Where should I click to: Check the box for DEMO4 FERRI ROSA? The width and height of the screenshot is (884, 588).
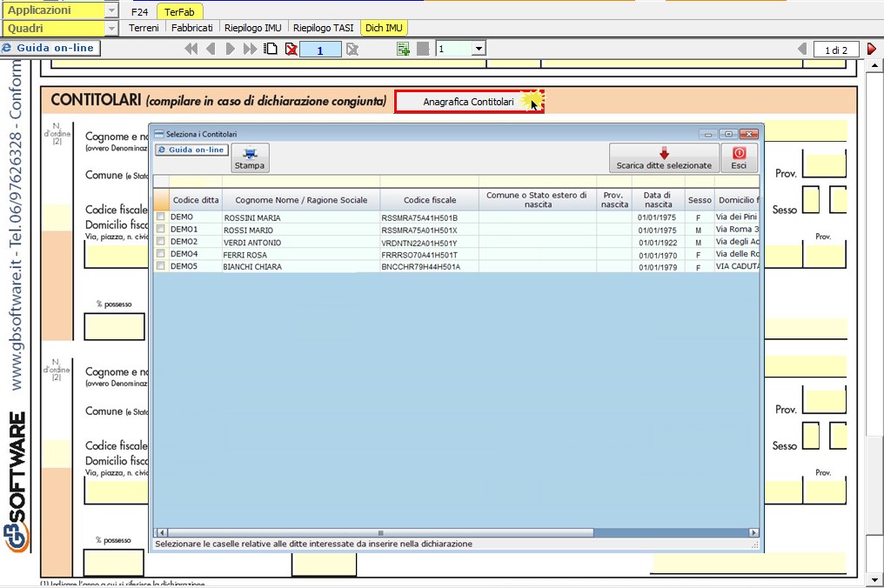click(x=161, y=254)
